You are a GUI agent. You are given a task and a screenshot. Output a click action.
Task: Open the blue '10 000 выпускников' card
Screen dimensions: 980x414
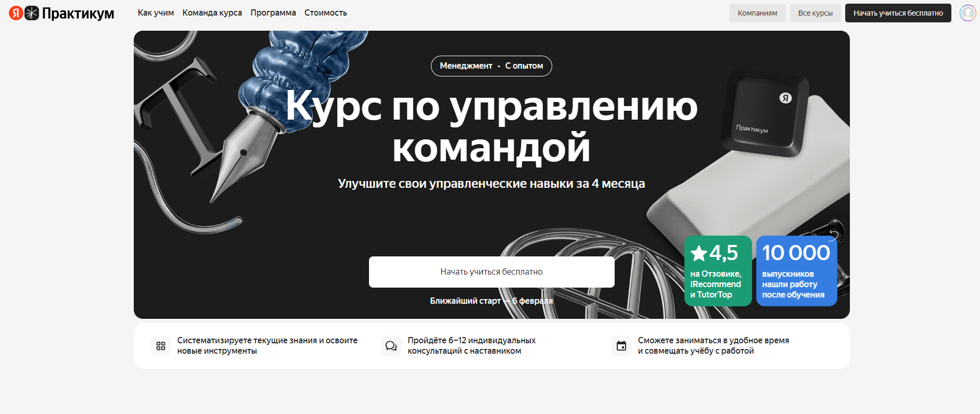pyautogui.click(x=797, y=271)
